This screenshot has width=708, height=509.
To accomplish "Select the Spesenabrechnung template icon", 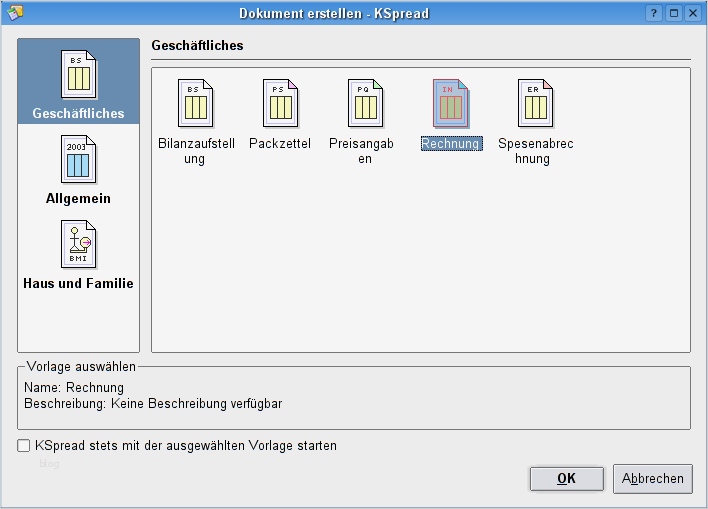I will click(x=536, y=103).
